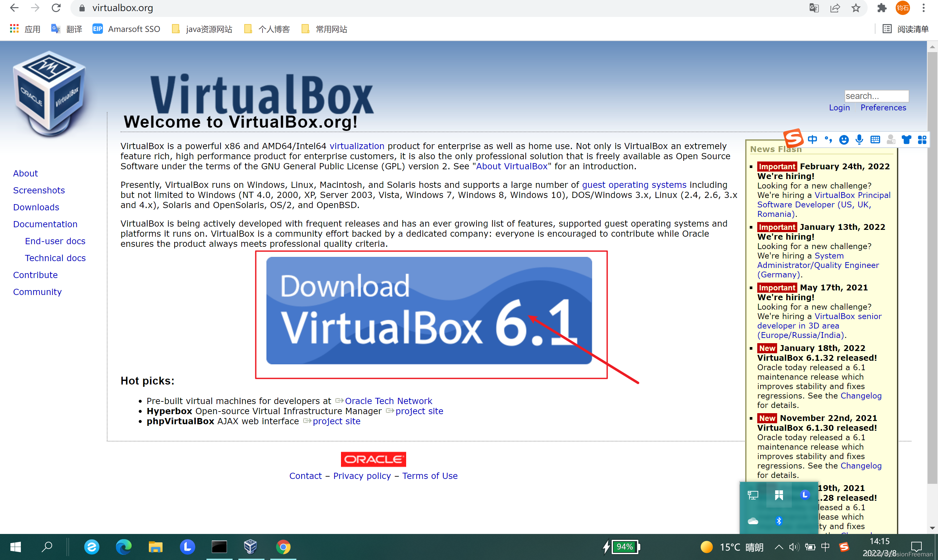
Task: Follow the guest operating systems link
Action: [634, 185]
